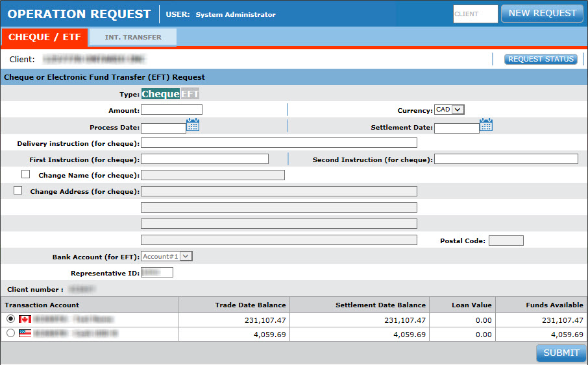Click the Canadian flag account icon
588x365 pixels.
[25, 320]
